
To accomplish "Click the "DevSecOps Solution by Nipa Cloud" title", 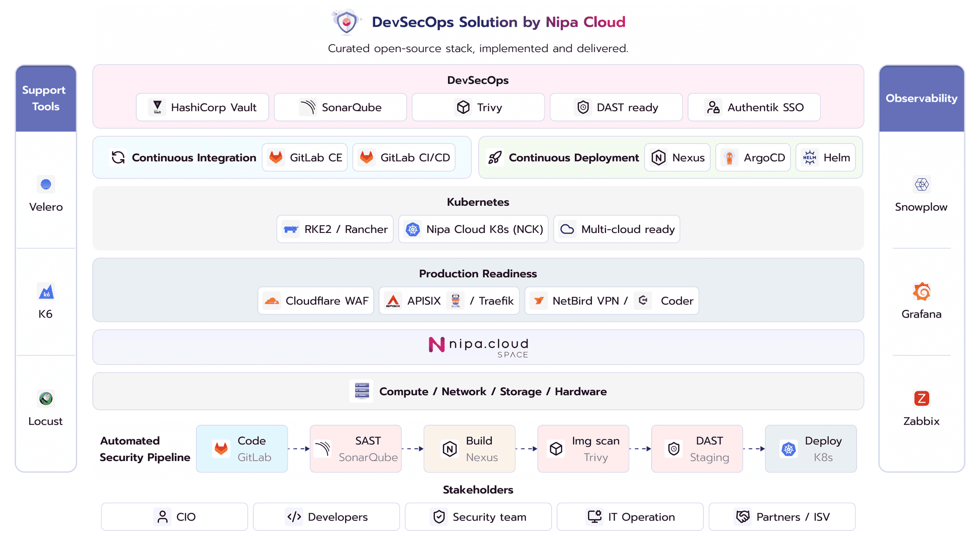I will point(499,22).
